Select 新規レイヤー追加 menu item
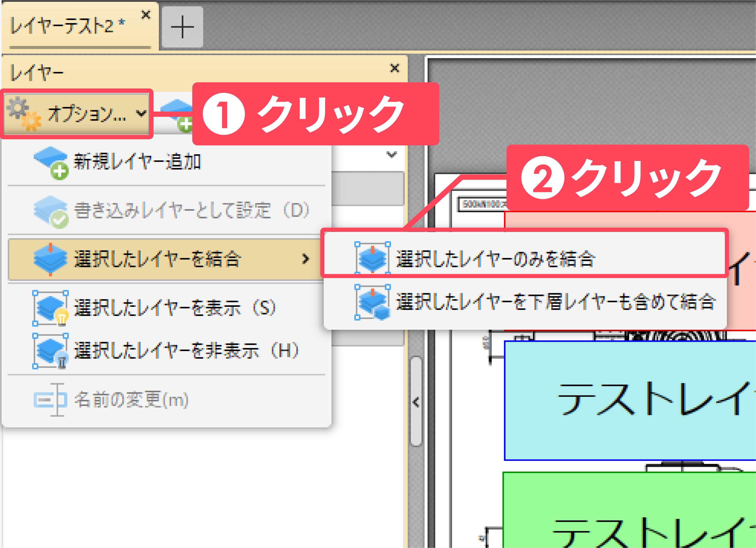Image resolution: width=756 pixels, height=548 pixels. [166, 162]
